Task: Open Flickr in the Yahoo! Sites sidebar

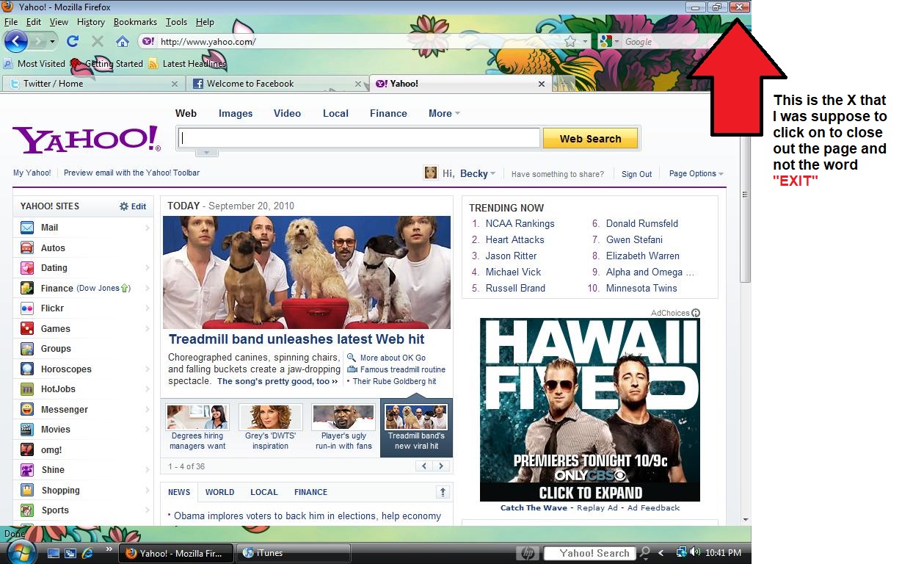Action: point(52,308)
